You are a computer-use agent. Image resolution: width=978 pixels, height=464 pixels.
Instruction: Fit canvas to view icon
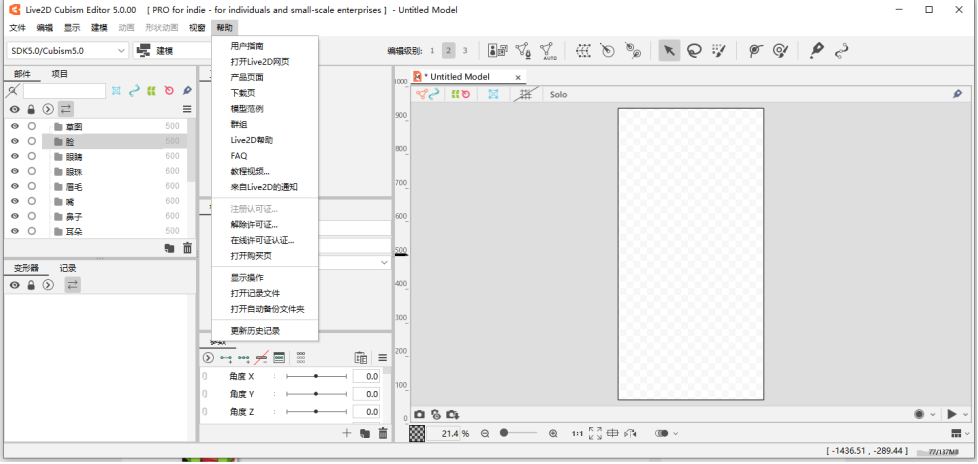(x=595, y=433)
